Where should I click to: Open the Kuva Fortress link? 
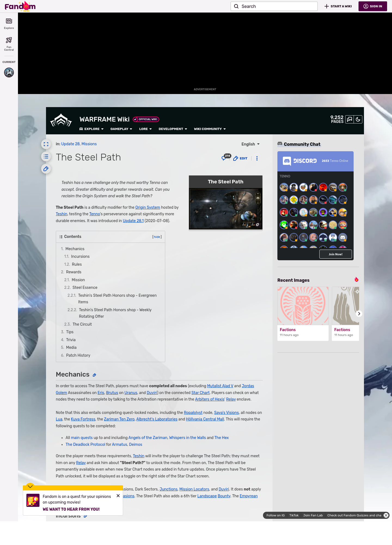click(83, 419)
